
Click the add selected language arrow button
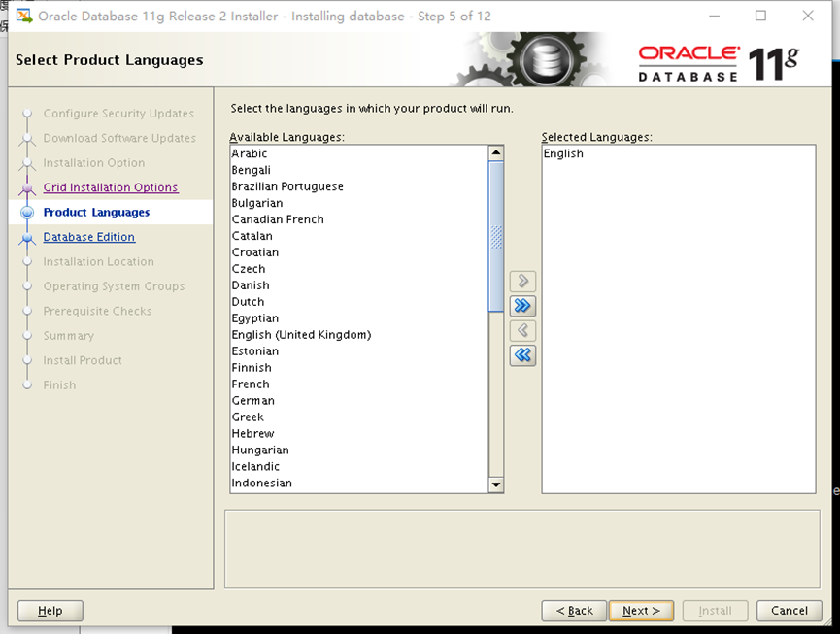pos(522,282)
